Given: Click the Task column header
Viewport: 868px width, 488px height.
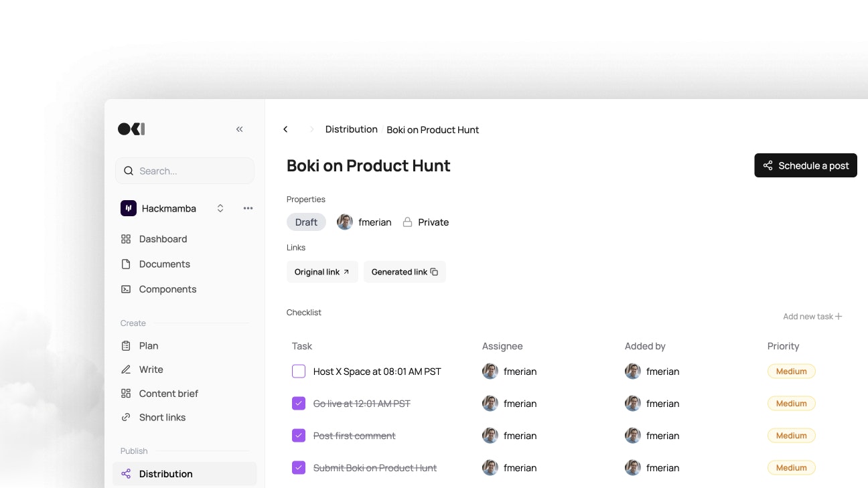Looking at the screenshot, I should pos(302,346).
